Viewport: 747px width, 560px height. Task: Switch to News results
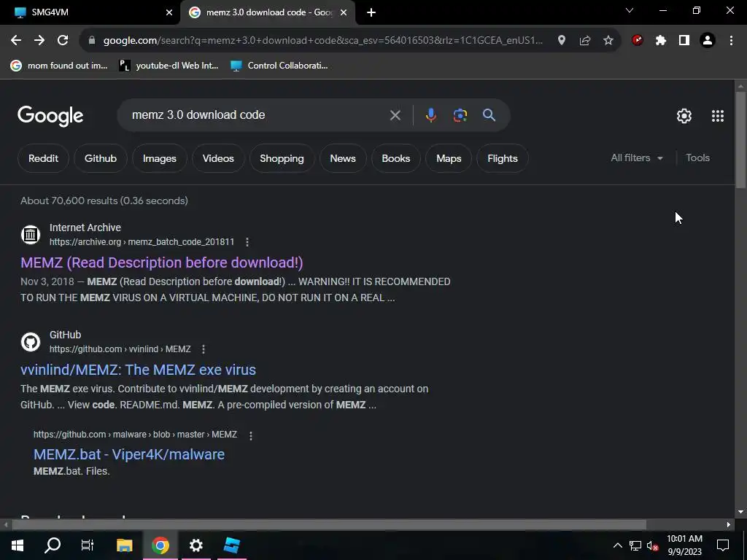343,158
